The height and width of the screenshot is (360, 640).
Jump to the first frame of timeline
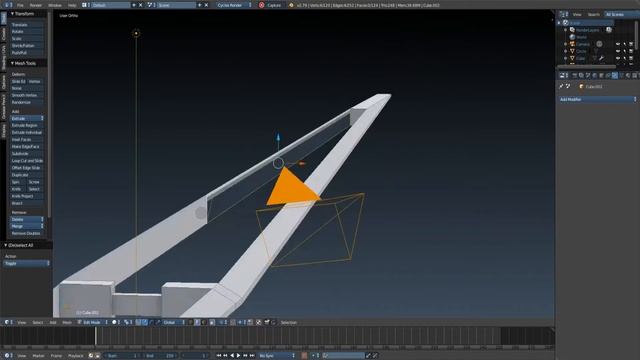(x=219, y=356)
